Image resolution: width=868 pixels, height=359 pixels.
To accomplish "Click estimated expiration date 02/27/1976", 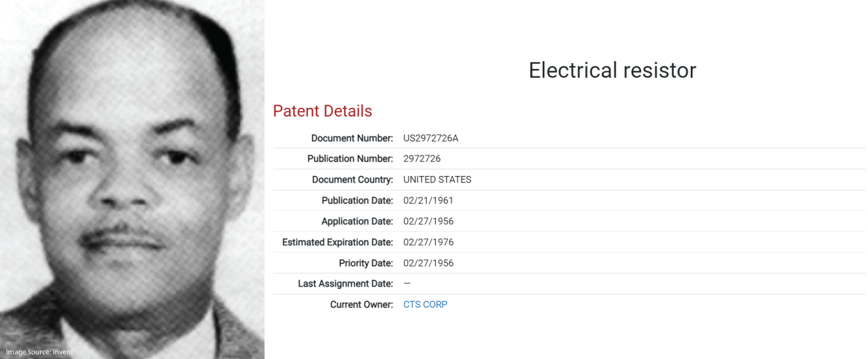I will 428,242.
